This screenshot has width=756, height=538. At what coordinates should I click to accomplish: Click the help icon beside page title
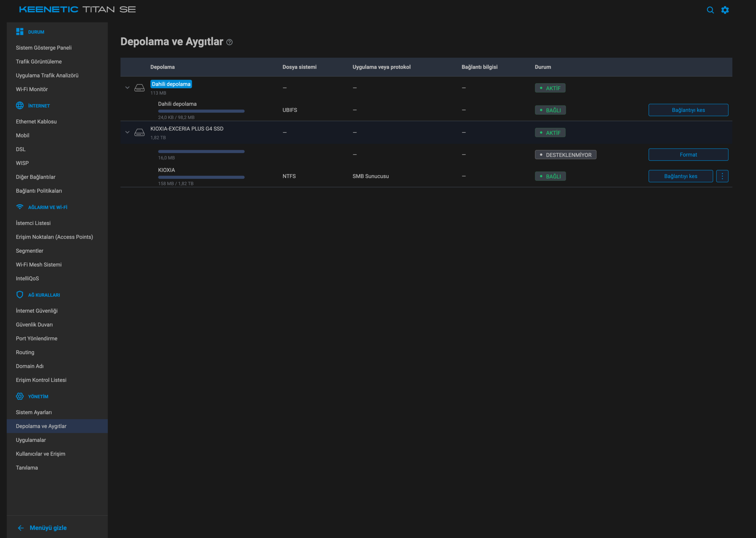pyautogui.click(x=229, y=42)
